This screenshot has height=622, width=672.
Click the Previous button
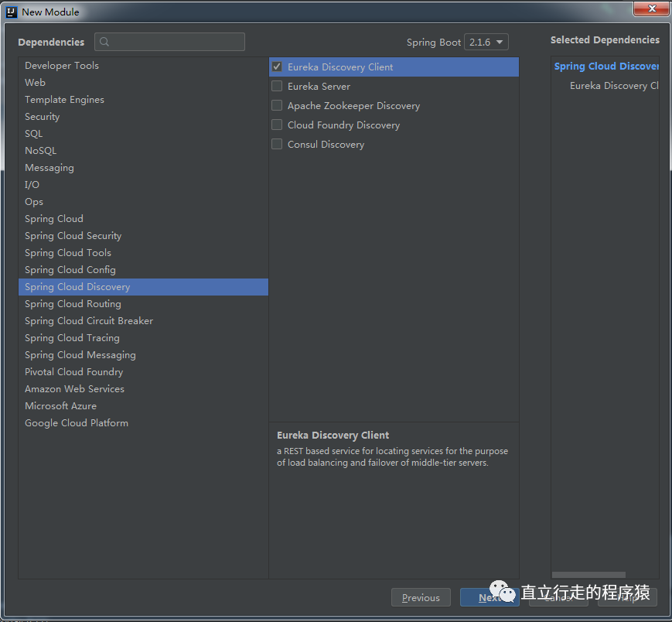coord(421,597)
